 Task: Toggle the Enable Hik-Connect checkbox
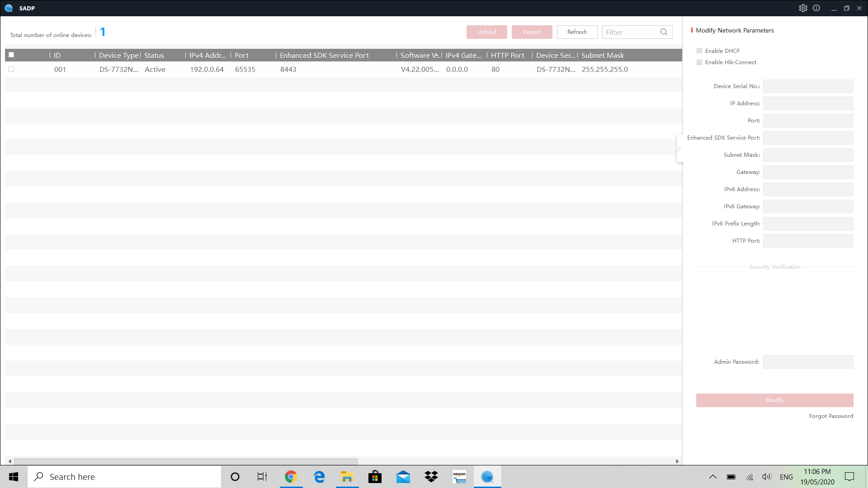click(x=699, y=62)
